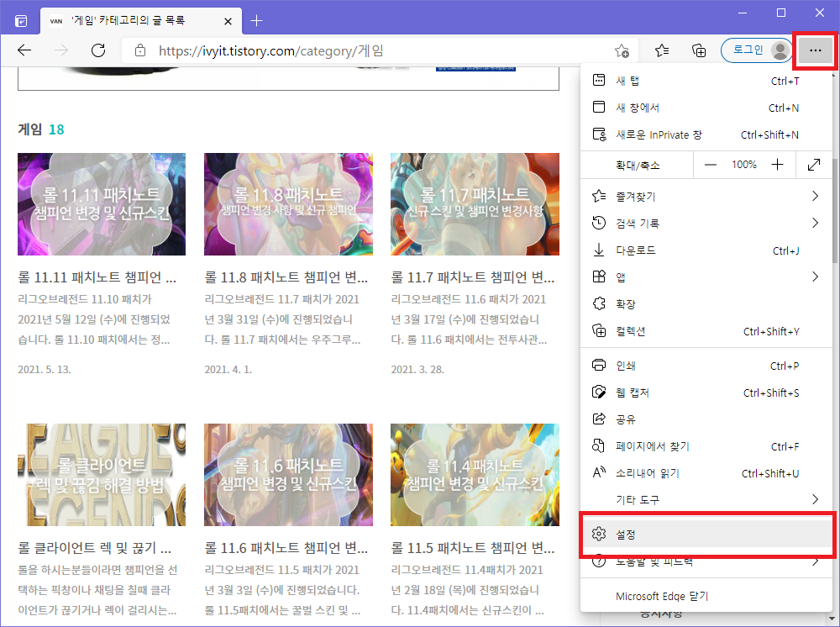Viewport: 840px width, 627px height.
Task: Choose Microsoft Edge 닫기
Action: point(706,596)
